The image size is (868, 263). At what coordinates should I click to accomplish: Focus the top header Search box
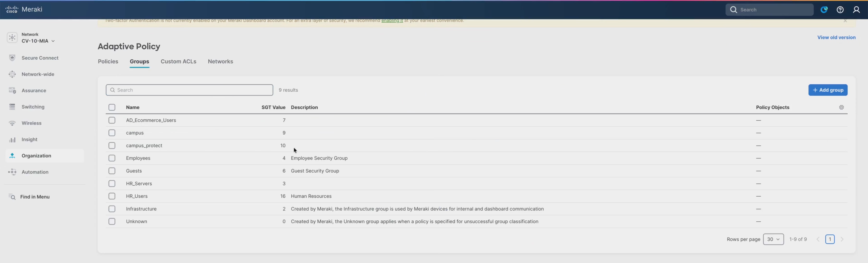769,10
